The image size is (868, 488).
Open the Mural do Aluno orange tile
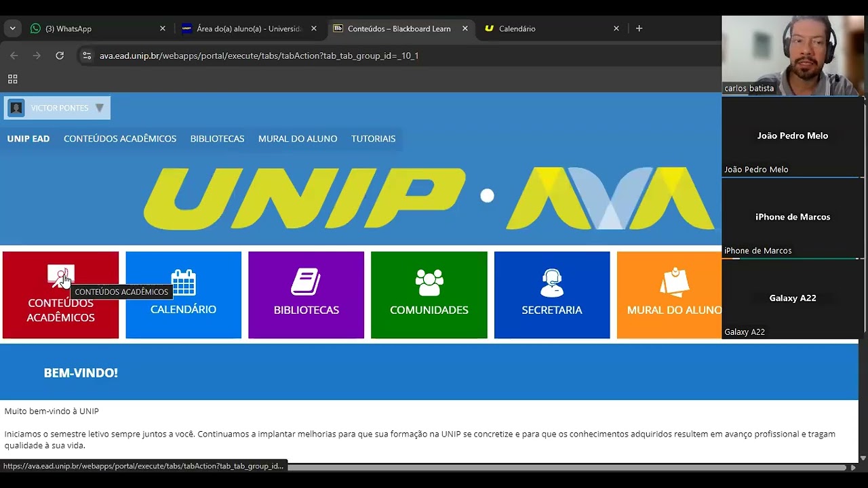(669, 295)
